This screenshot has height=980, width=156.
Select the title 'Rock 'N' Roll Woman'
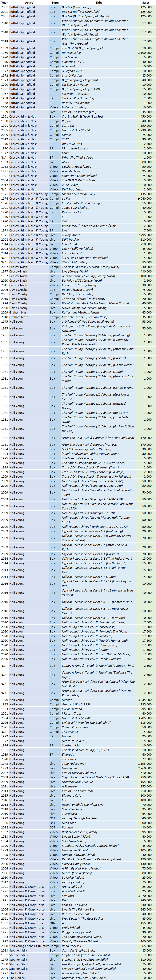click(76, 103)
